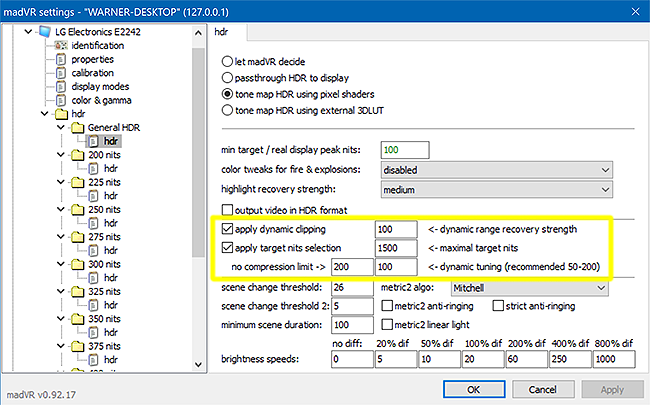Click the 200 nits folder icon
This screenshot has width=650, height=405.
78,155
